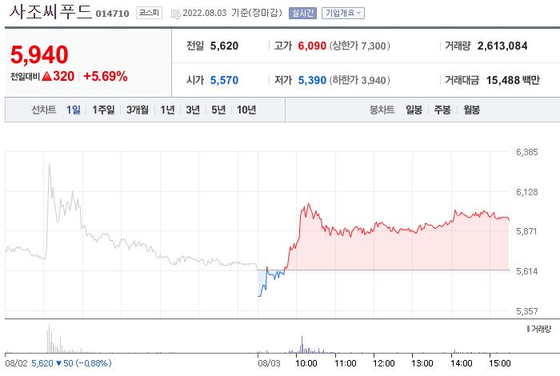Click the red upward triangle change indicator
Screen dimensions: 560x376
coord(47,76)
